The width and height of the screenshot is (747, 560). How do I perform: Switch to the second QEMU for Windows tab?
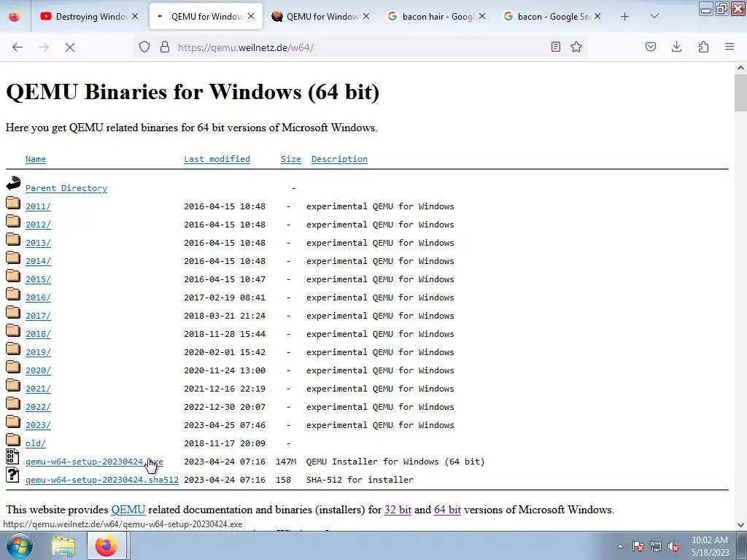pos(321,16)
